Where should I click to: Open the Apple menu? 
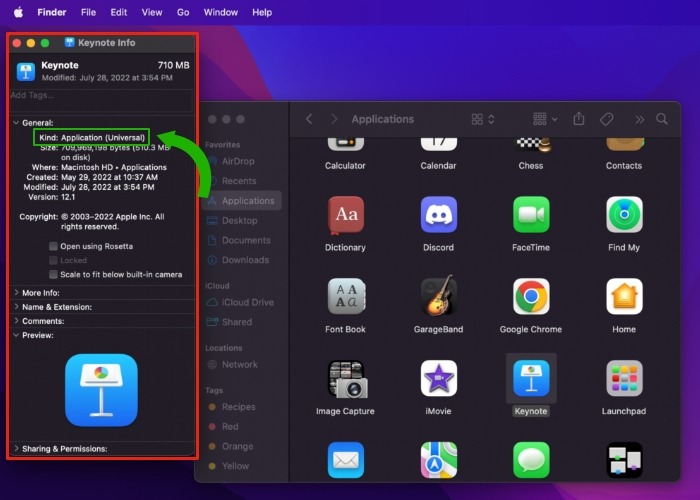point(18,12)
